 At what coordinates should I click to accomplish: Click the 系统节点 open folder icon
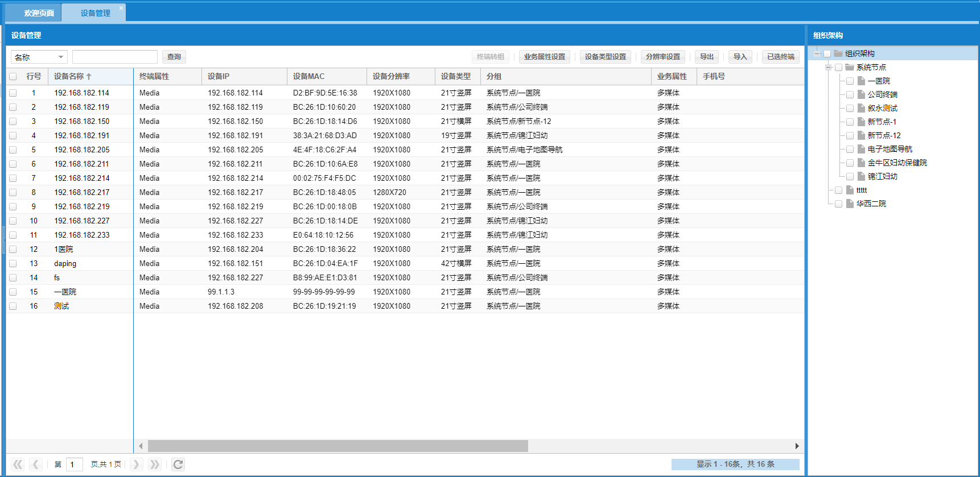(x=850, y=67)
